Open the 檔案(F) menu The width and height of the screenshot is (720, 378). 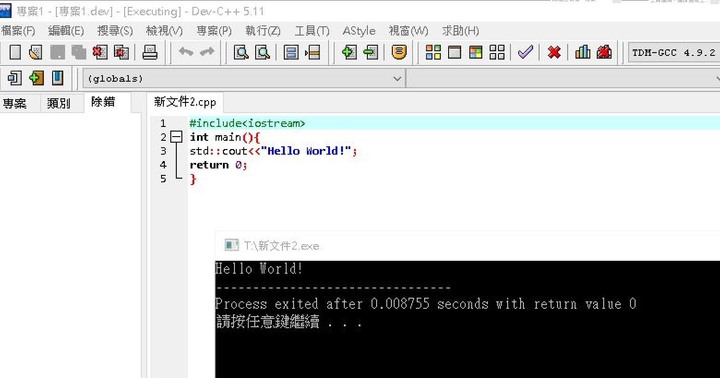[18, 31]
